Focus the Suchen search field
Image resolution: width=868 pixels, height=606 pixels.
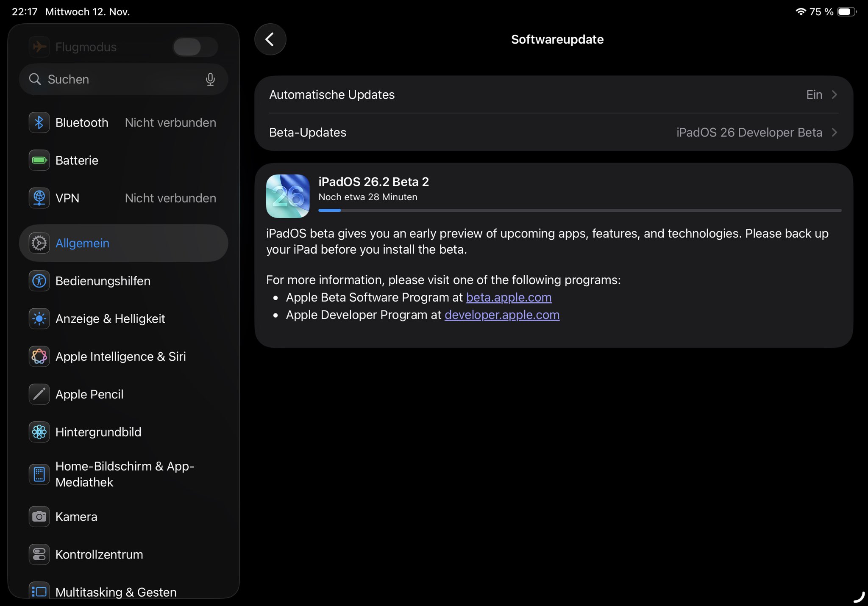point(119,79)
